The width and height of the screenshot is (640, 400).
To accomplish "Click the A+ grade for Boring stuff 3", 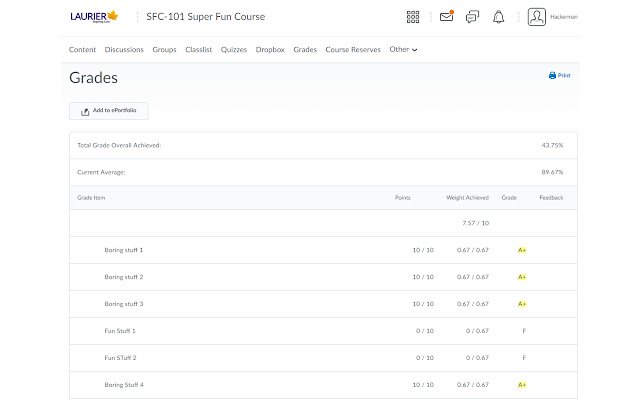I will pos(522,304).
